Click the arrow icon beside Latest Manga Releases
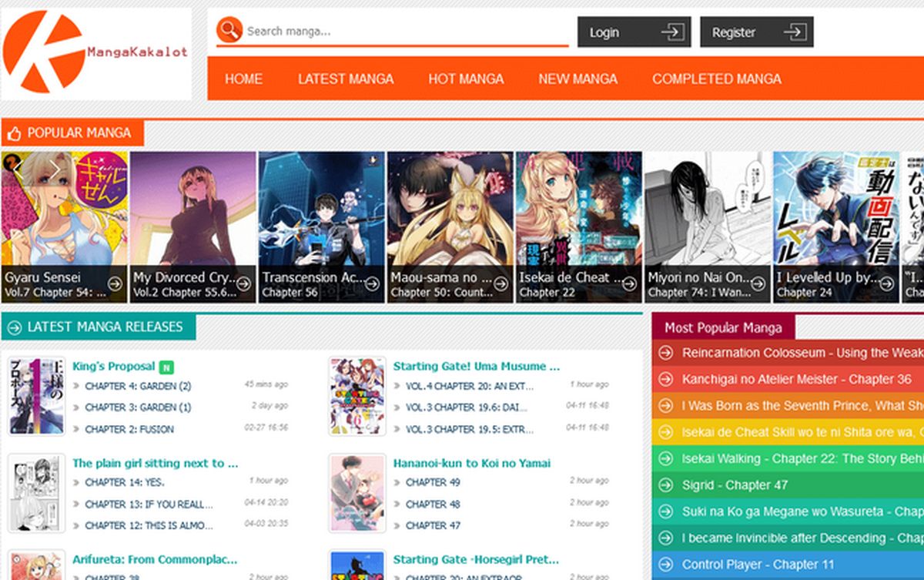The width and height of the screenshot is (924, 580). pyautogui.click(x=14, y=327)
